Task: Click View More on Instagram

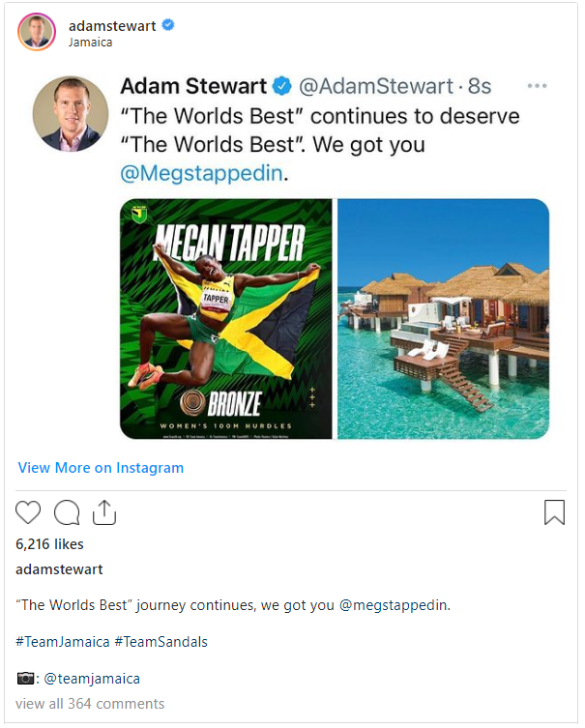Action: [x=101, y=468]
